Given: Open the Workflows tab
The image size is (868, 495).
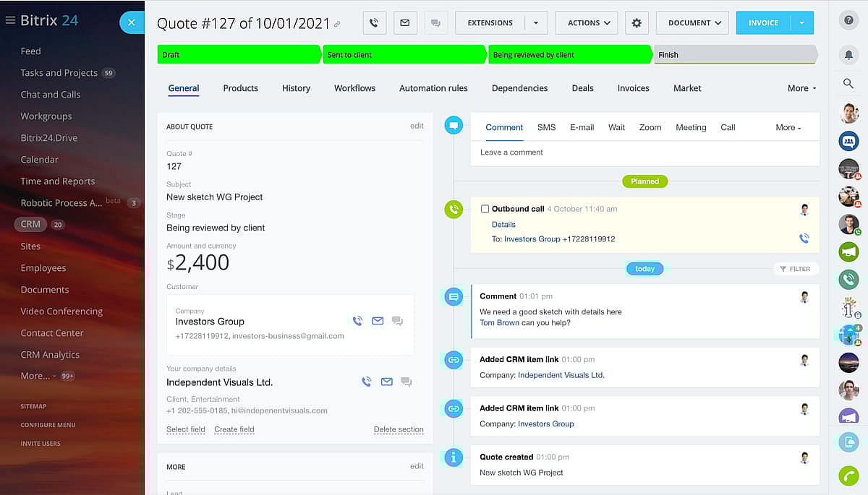Looking at the screenshot, I should [x=354, y=88].
